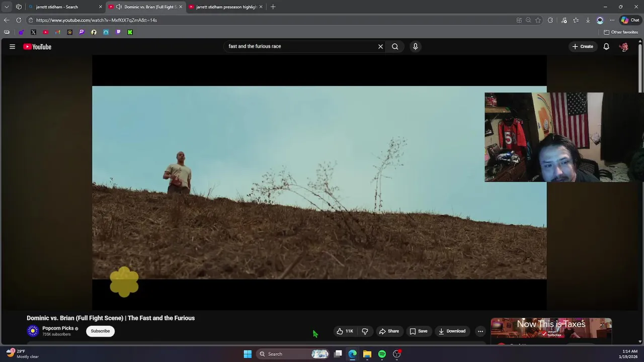
Task: Open Copilot Chat sidebar
Action: click(630, 20)
